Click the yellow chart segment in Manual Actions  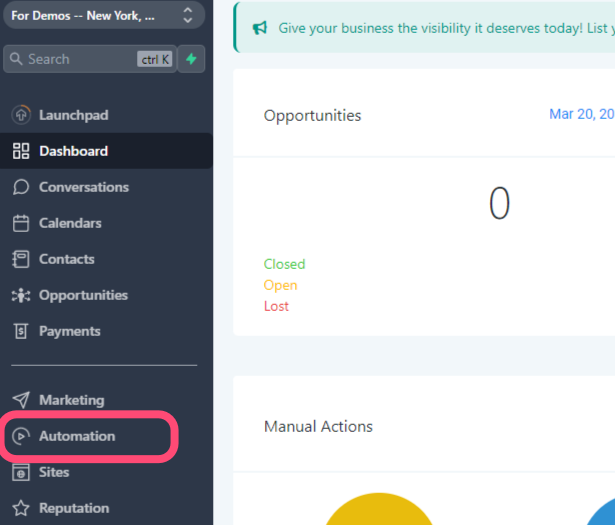[379, 509]
